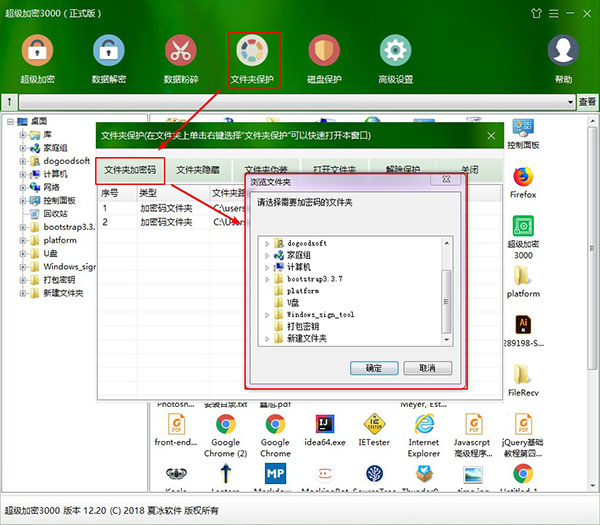This screenshot has width=600, height=525.
Task: Click the 文件夹加密码 tab button
Action: click(x=131, y=170)
